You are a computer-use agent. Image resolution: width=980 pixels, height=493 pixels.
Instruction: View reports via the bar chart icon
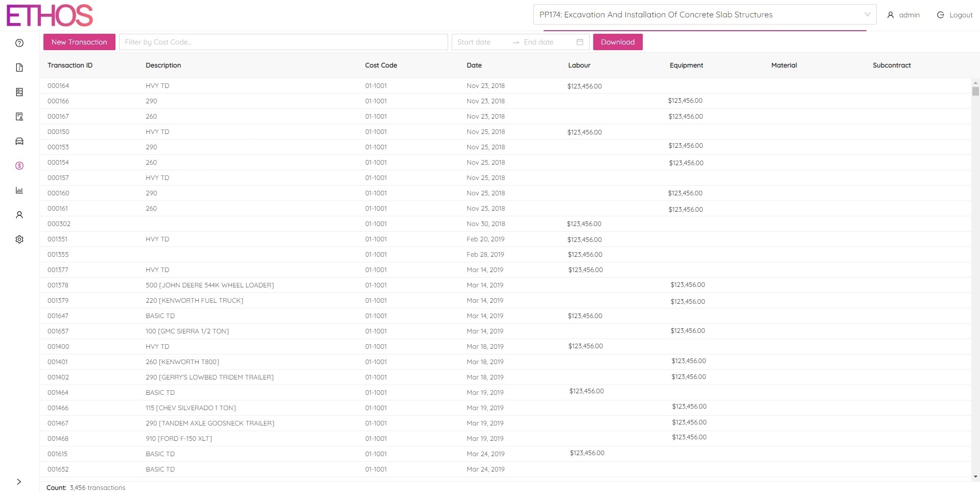pos(19,190)
